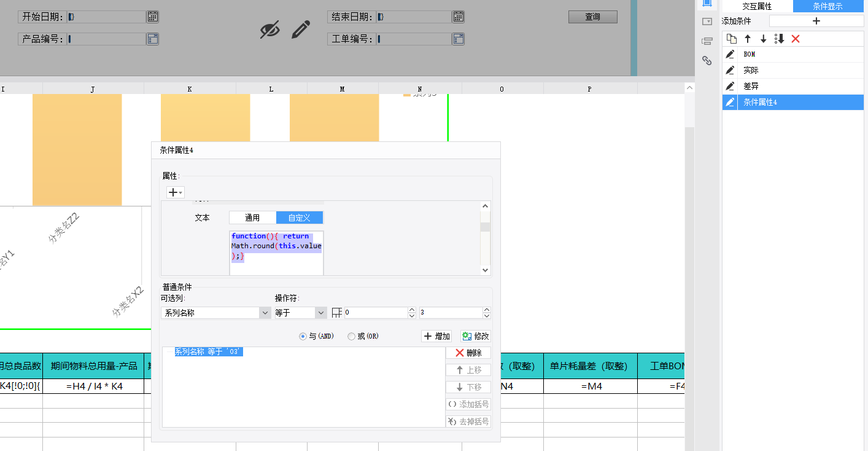Send selected condition to bottom with dotted arrow
The image size is (868, 451).
pyautogui.click(x=780, y=39)
